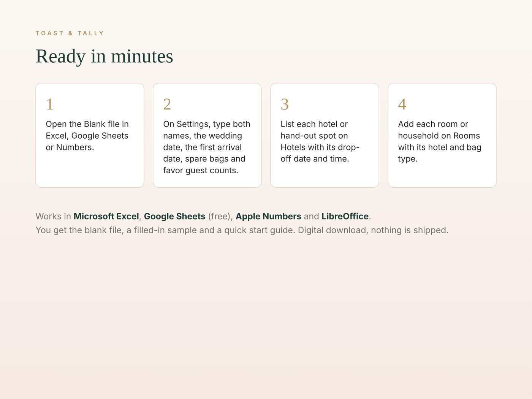Select the step number 2
Image resolution: width=532 pixels, height=399 pixels.
167,104
